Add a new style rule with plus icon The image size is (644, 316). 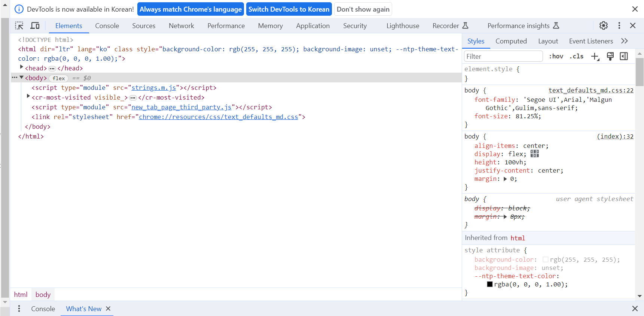click(595, 56)
